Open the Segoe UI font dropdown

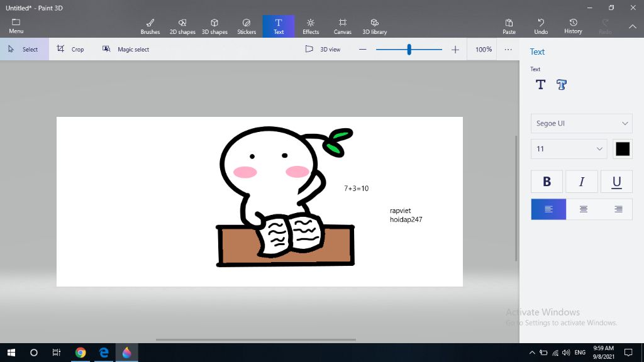582,123
